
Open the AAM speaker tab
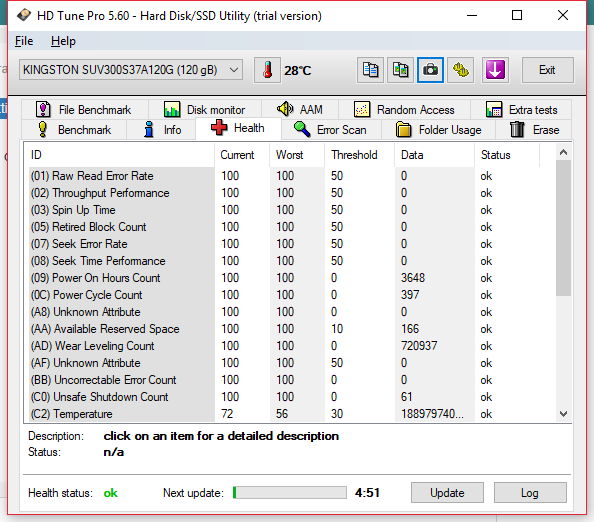[300, 109]
